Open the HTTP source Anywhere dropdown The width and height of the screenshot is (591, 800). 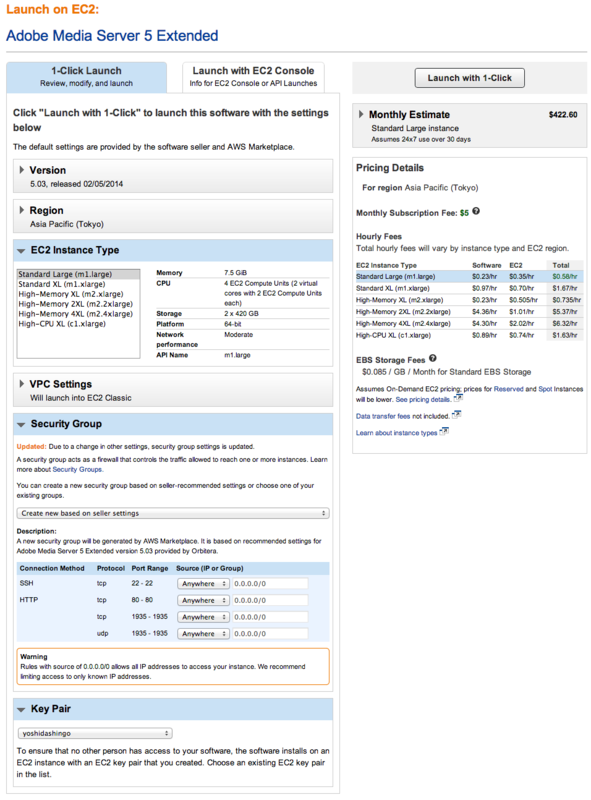tap(203, 601)
